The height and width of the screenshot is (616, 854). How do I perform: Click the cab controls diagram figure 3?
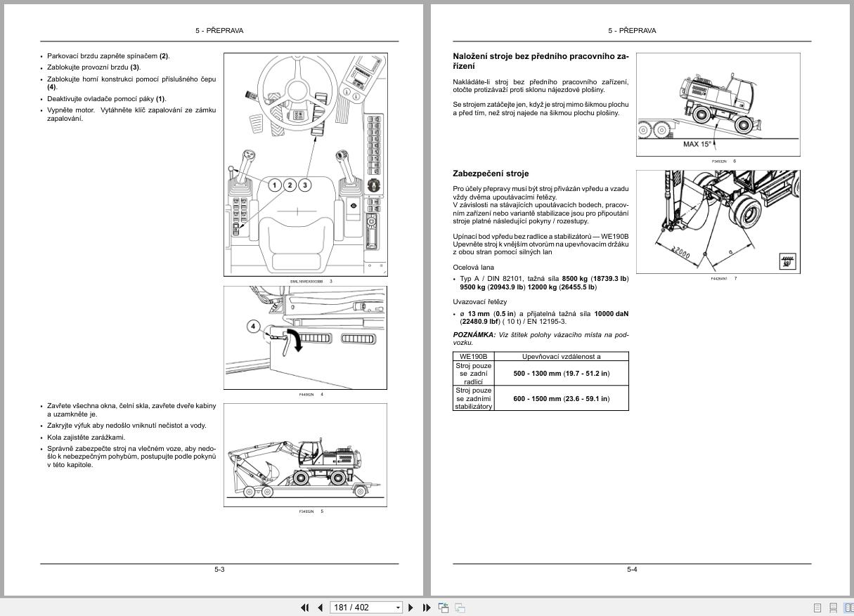point(305,164)
